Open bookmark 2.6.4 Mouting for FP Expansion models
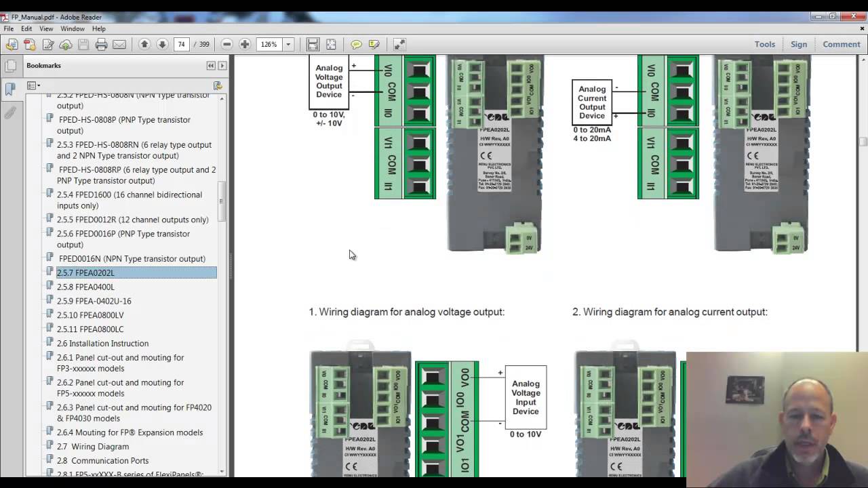 coord(130,432)
